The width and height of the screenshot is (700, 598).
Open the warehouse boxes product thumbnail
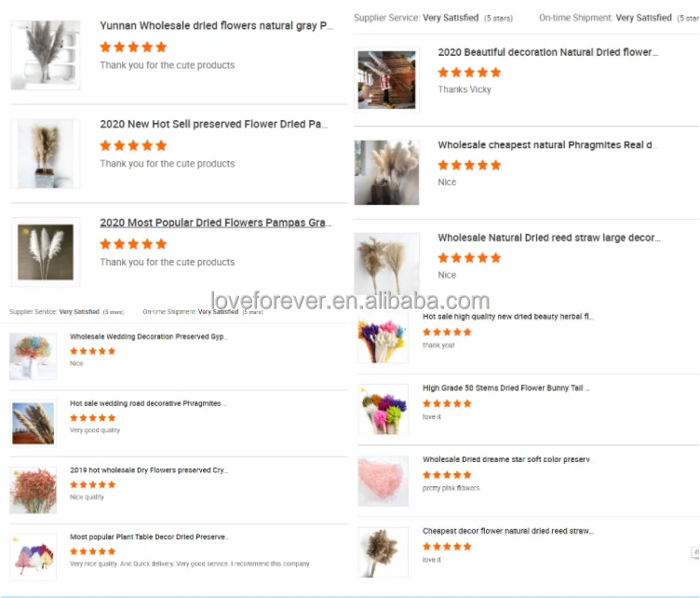click(x=386, y=80)
